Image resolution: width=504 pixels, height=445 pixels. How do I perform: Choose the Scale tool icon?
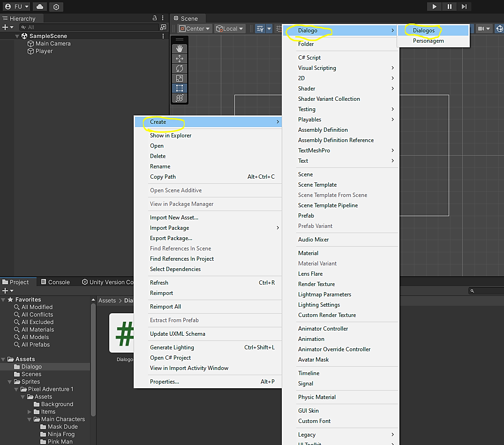coord(179,78)
